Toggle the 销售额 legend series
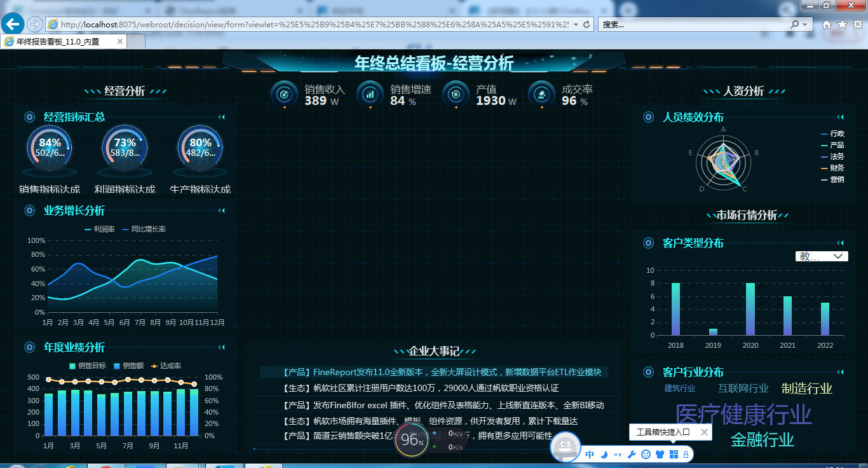The image size is (868, 468). tap(129, 366)
